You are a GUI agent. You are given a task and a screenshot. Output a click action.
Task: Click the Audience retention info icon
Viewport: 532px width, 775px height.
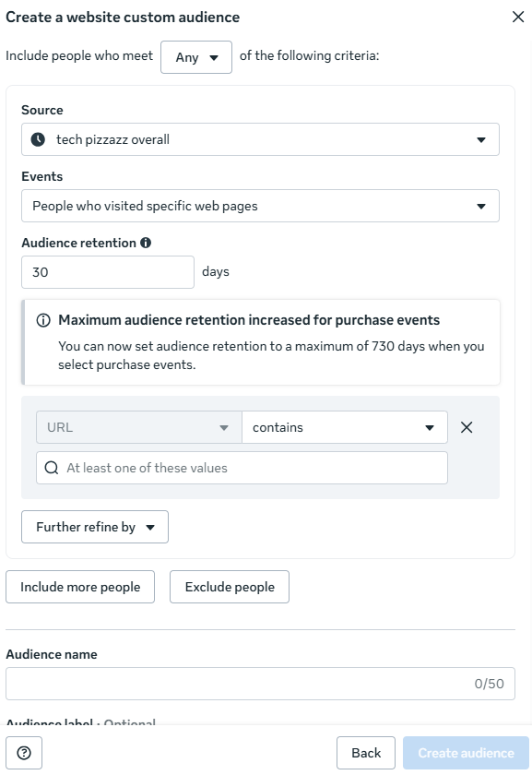coord(146,243)
